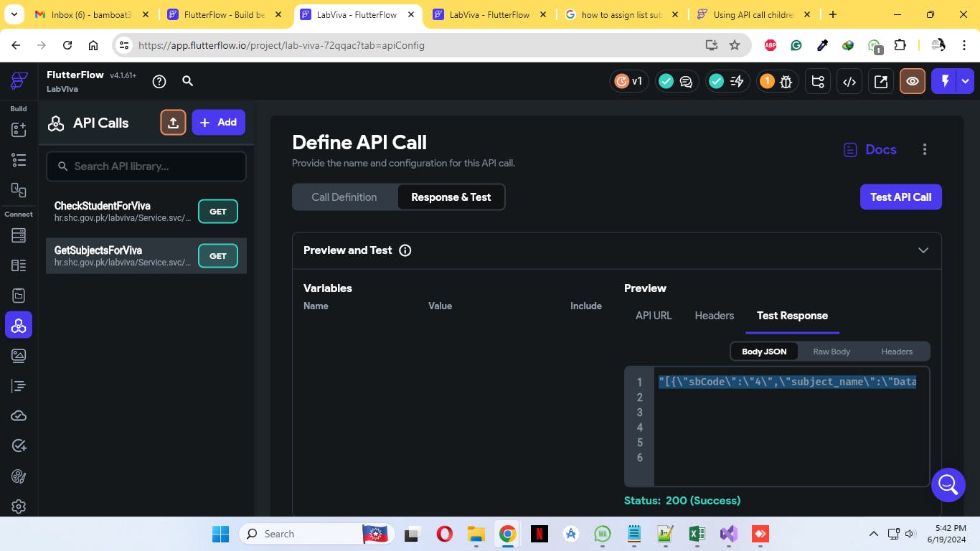Click the Test API Call button
980x551 pixels.
click(901, 197)
